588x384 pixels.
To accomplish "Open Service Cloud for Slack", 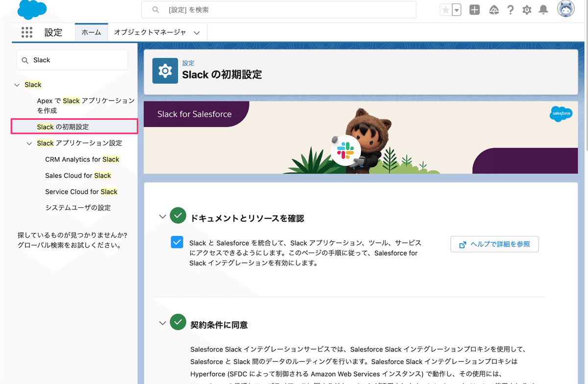I will [x=81, y=192].
